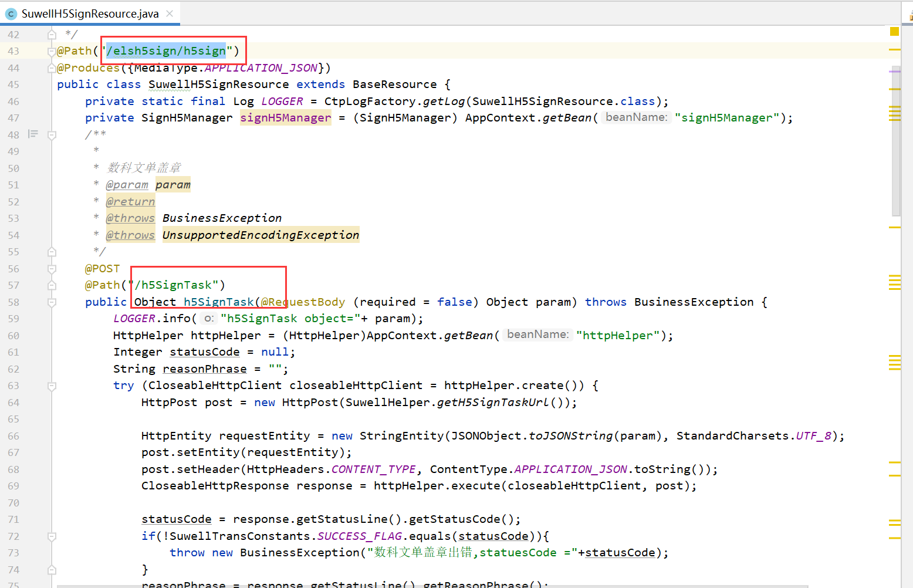The width and height of the screenshot is (913, 588).
Task: Click line number 60 in the gutter
Action: (13, 336)
